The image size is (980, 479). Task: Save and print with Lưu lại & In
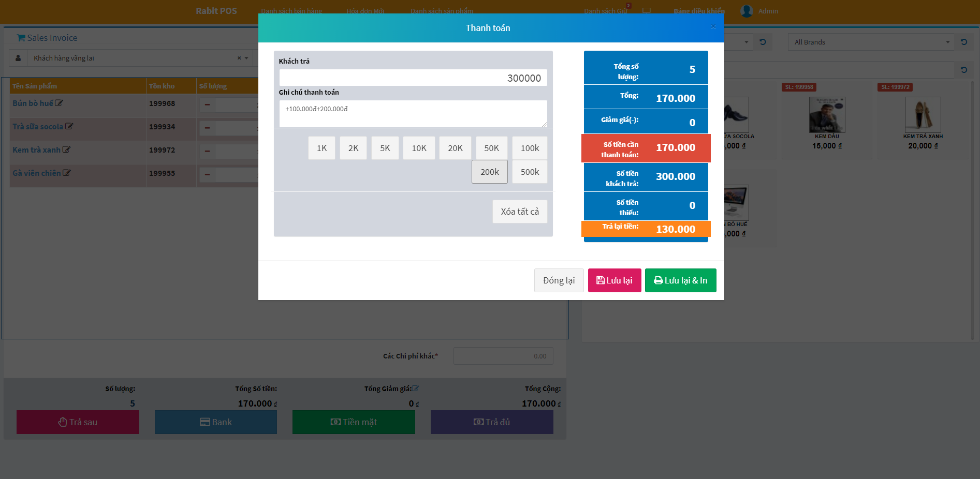[x=680, y=280]
